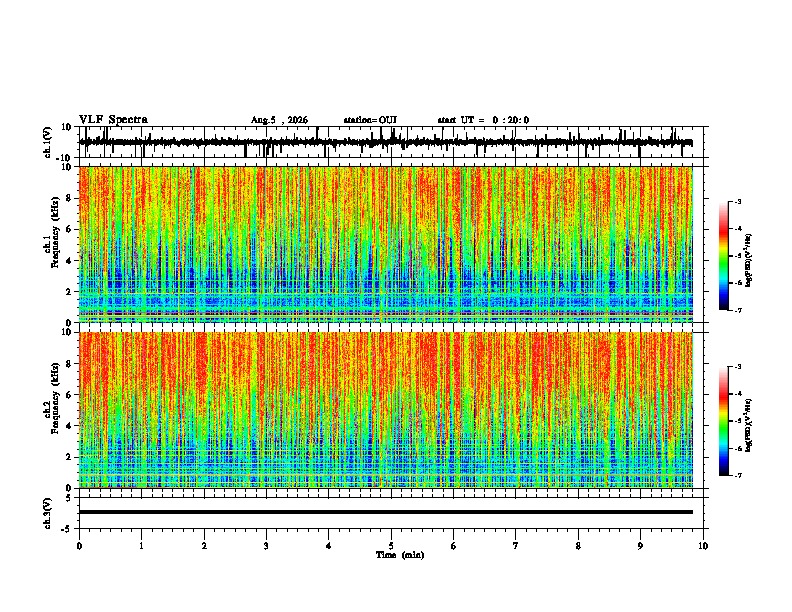Viewport: 792px width, 612px height.
Task: Click the 'start UT = 0 :20: 0' label
Action: pyautogui.click(x=483, y=120)
